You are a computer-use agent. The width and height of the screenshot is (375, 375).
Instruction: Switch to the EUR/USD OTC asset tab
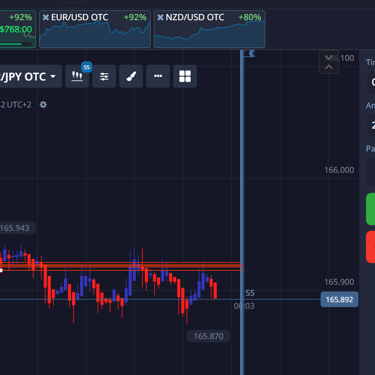[95, 29]
